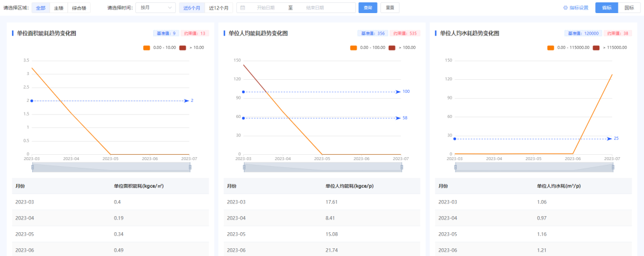
Task: Click right zoom handle under 单位人均能耗 chart
Action: click(x=401, y=167)
